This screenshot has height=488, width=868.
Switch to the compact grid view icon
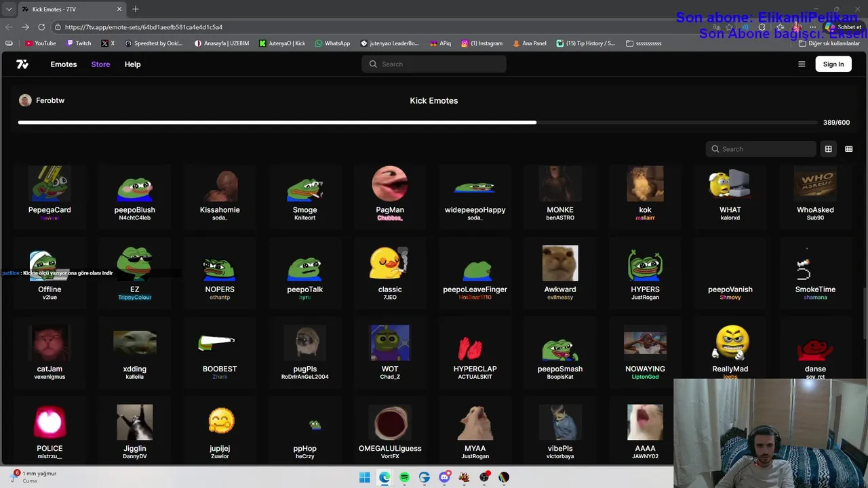[848, 149]
